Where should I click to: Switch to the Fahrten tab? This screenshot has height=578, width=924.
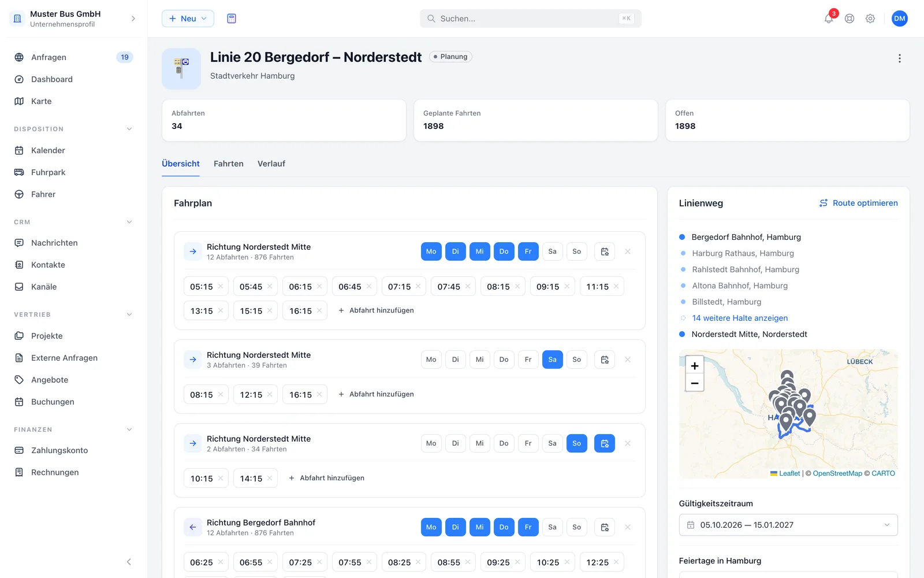229,164
